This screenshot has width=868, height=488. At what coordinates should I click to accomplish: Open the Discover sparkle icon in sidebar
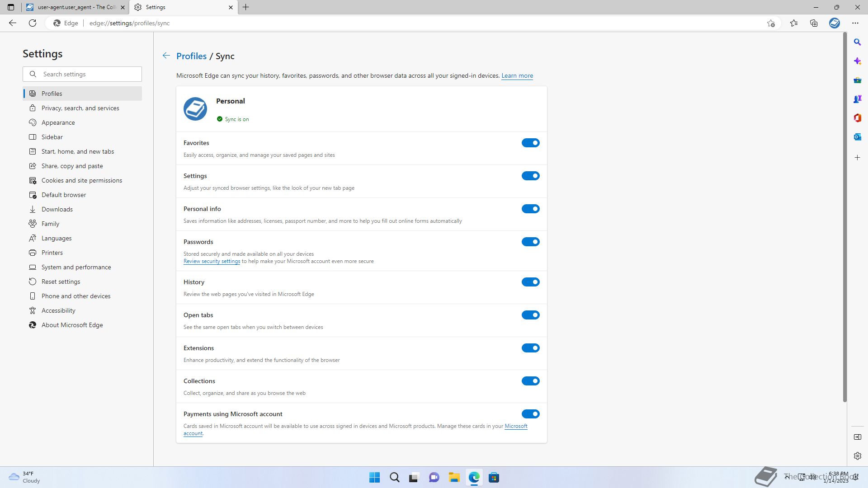857,61
